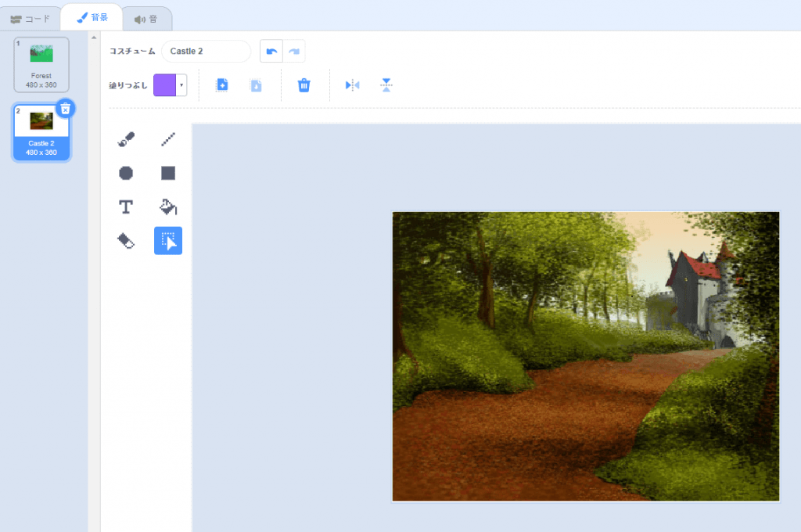
Task: Undo the last edit
Action: (x=271, y=52)
